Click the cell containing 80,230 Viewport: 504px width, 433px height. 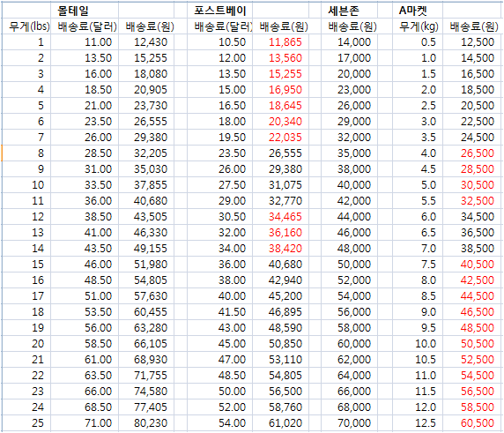[x=146, y=422]
